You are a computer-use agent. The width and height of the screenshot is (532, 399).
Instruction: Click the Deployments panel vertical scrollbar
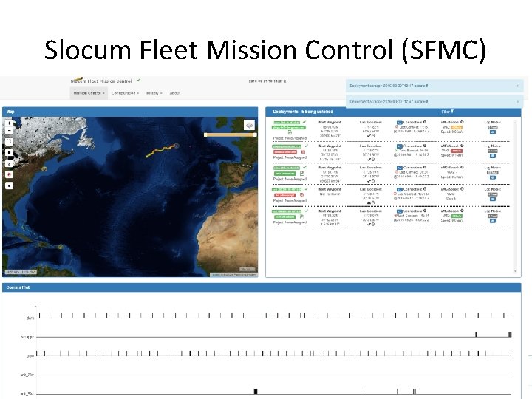[x=516, y=196]
